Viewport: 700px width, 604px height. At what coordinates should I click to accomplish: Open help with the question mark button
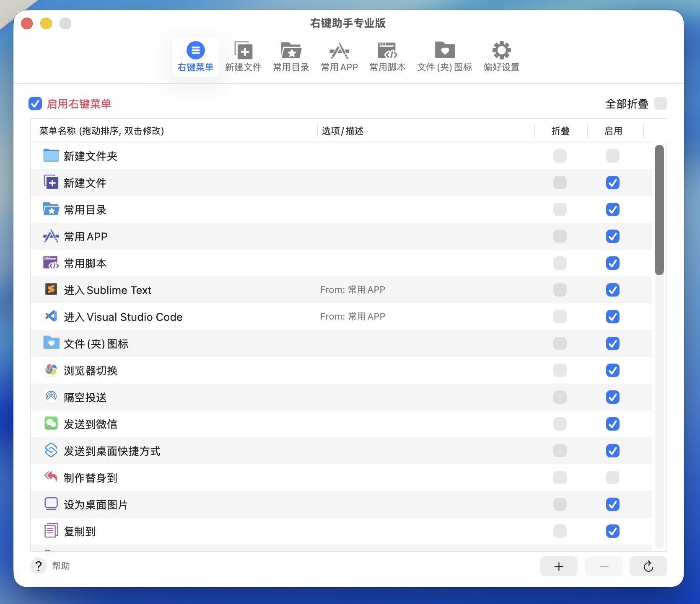click(38, 566)
